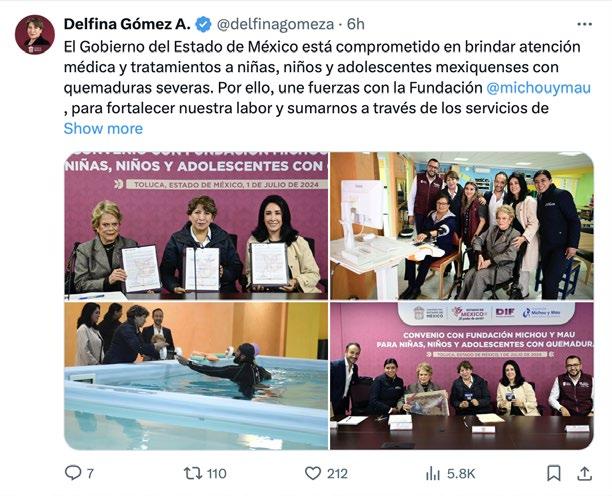Image resolution: width=612 pixels, height=496 pixels.
Task: Open the photo of the convenio signing table
Action: (462, 376)
